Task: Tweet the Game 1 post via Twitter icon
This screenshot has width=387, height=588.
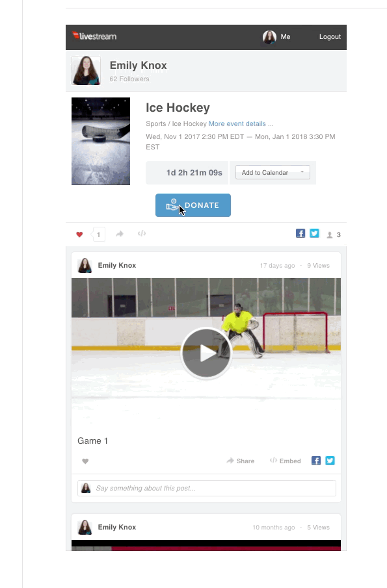Action: point(330,461)
